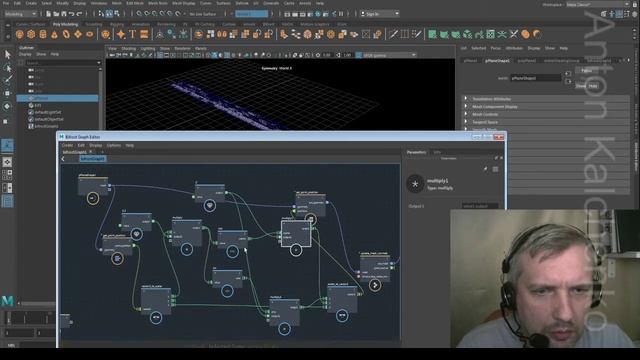Click the Output 1 field in Parameters
This screenshot has height=360, width=640.
(x=480, y=206)
